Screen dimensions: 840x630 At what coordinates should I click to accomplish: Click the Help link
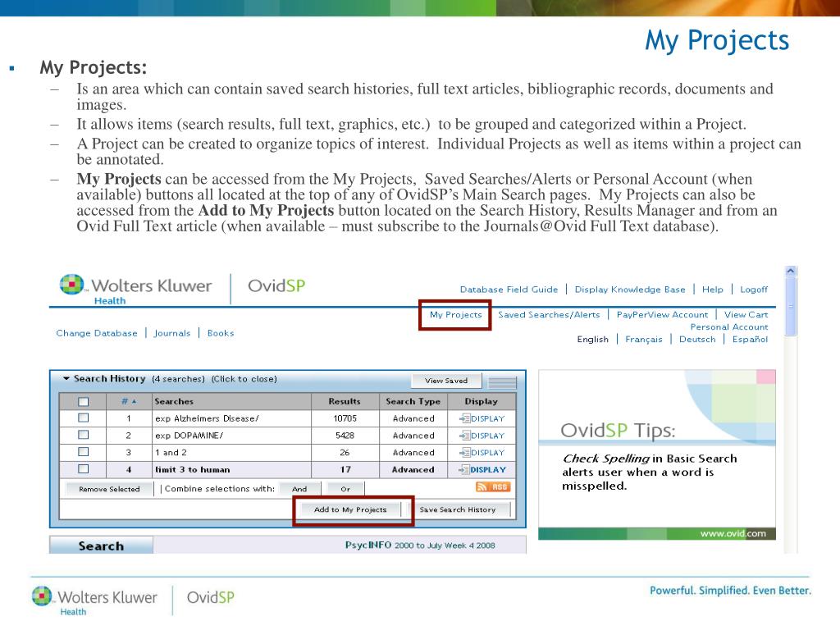pyautogui.click(x=712, y=290)
